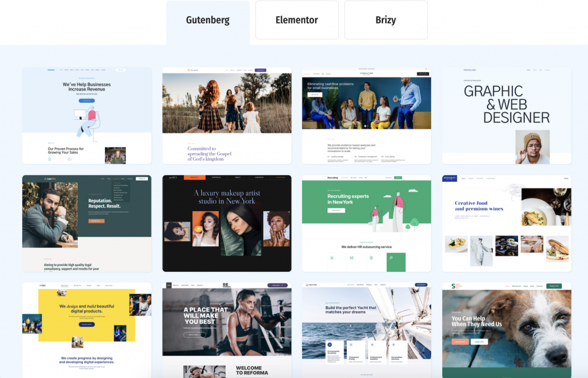Screen dimensions: 588x378
Task: Click the green highlighted box in the Recruiting template
Action: [x=396, y=262]
